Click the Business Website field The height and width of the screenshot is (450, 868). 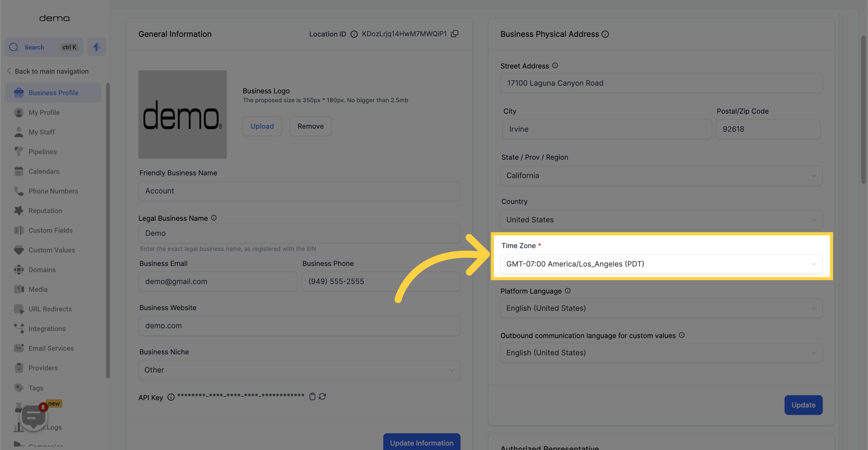[299, 326]
